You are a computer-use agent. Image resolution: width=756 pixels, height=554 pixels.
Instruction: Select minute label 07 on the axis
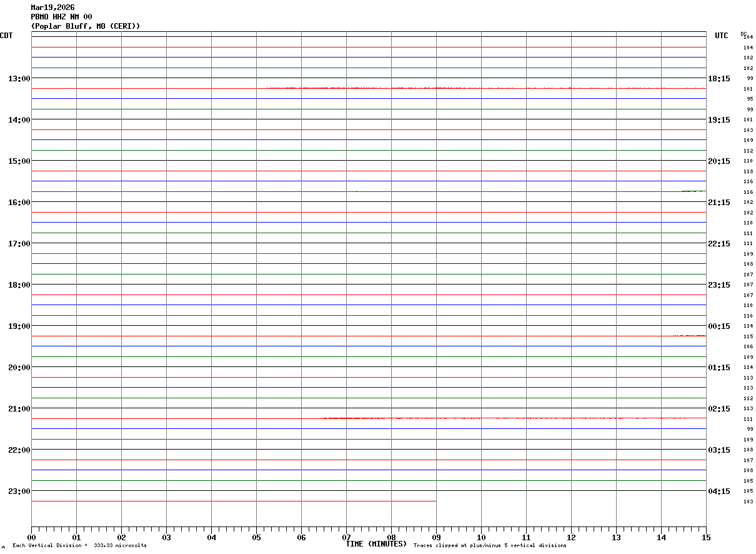(346, 538)
